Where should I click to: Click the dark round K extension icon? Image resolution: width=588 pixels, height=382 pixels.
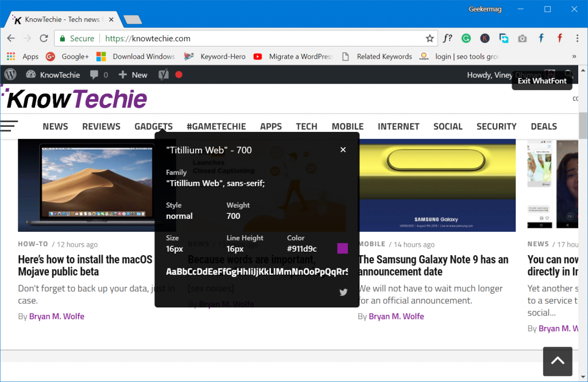click(485, 38)
